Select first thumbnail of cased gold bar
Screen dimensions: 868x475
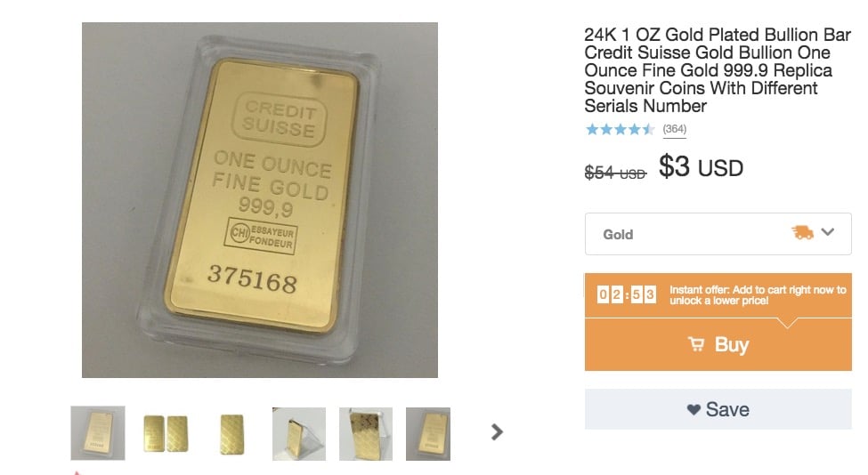click(98, 433)
